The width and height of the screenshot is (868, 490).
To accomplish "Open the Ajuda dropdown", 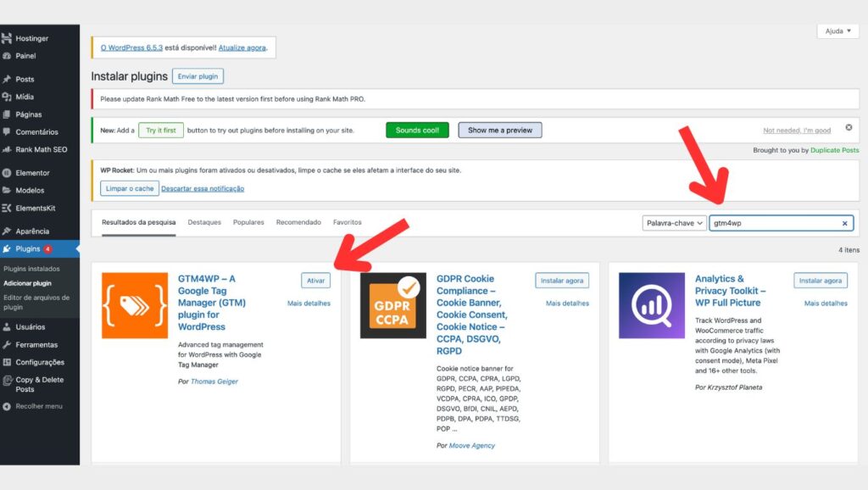I will [x=837, y=31].
